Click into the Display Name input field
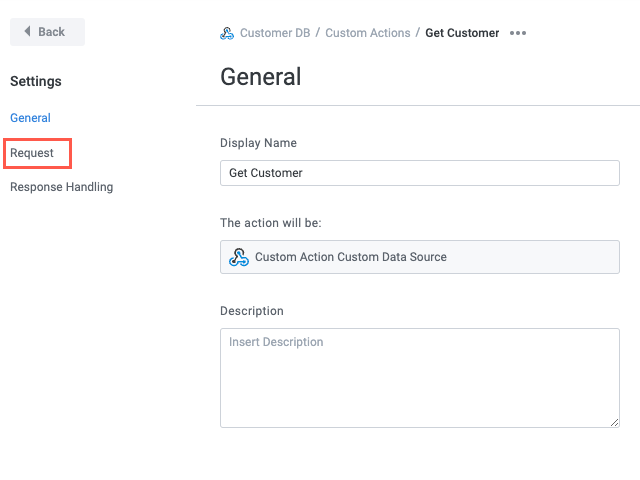 (x=420, y=173)
